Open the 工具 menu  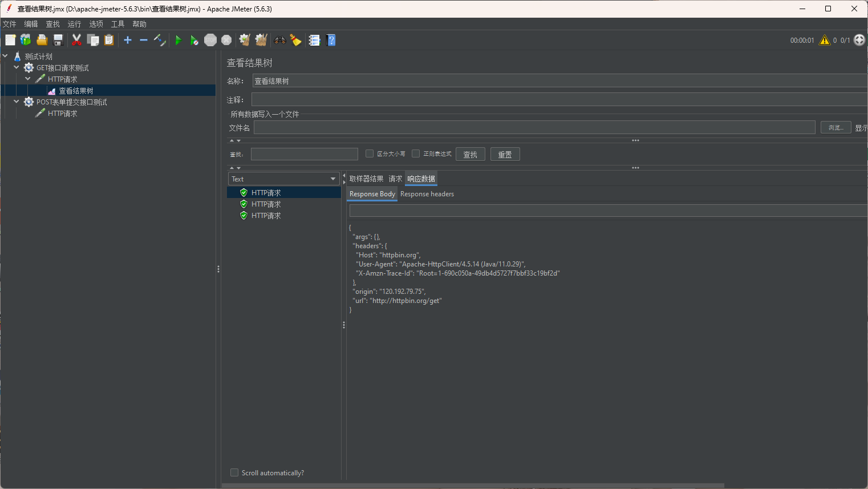pyautogui.click(x=117, y=24)
